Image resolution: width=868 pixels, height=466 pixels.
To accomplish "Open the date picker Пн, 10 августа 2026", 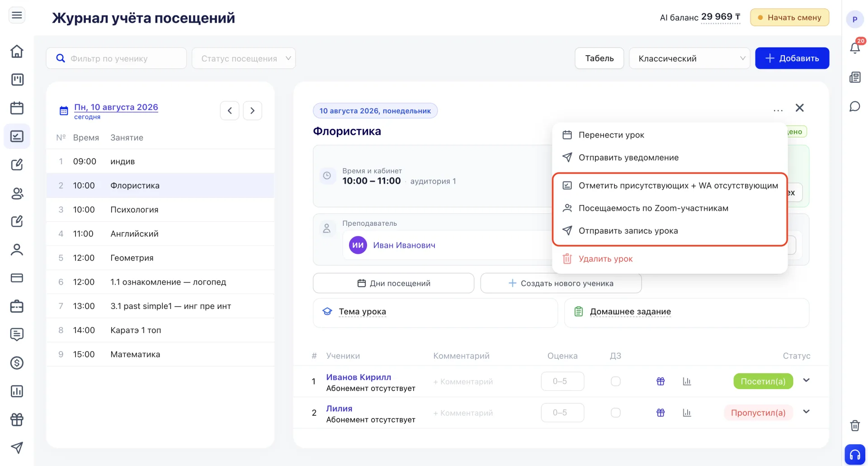I will 116,107.
